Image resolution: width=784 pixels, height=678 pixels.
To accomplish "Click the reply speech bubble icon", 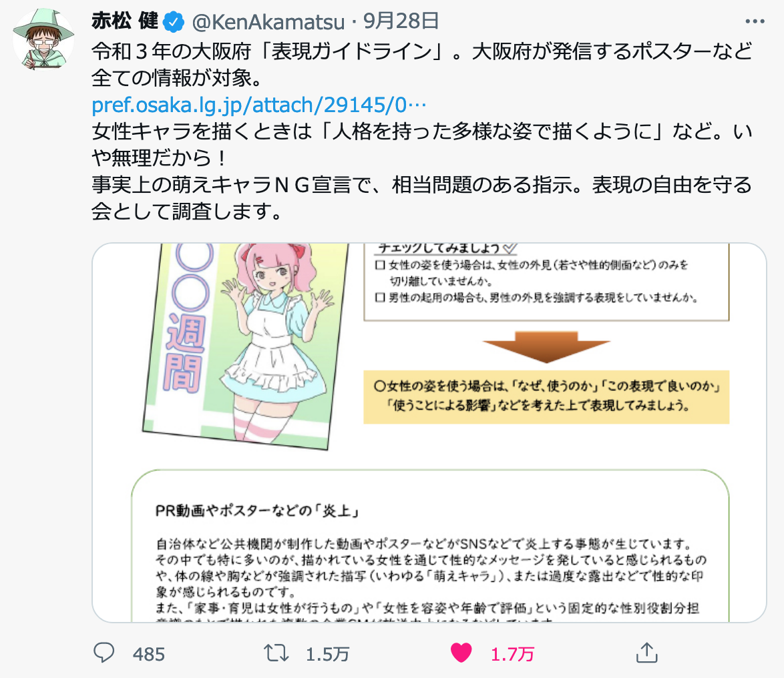I will point(104,653).
